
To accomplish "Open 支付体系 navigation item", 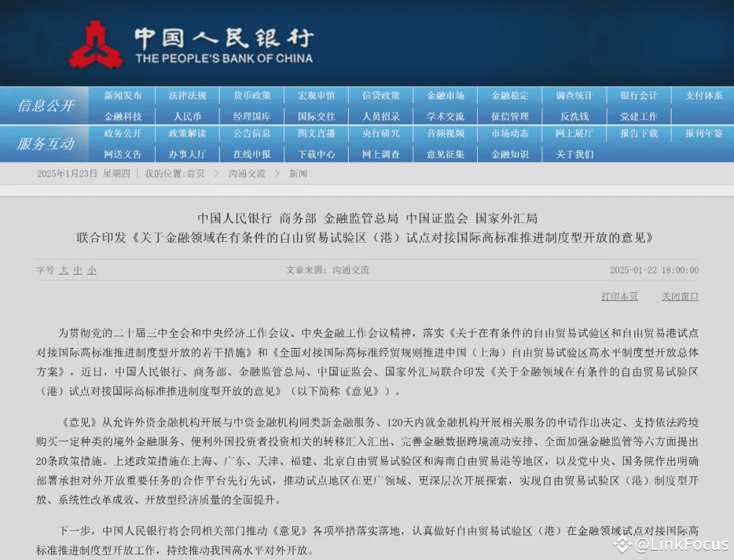I will pyautogui.click(x=703, y=95).
